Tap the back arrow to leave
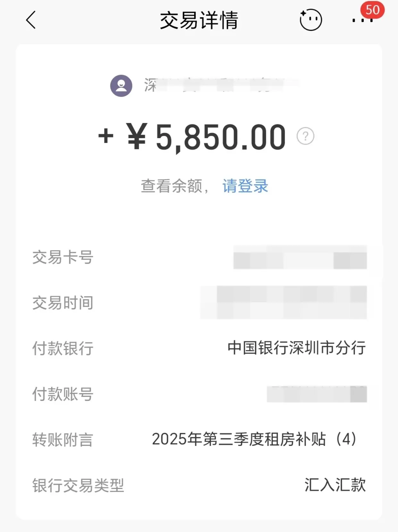The width and height of the screenshot is (398, 532). click(x=31, y=20)
